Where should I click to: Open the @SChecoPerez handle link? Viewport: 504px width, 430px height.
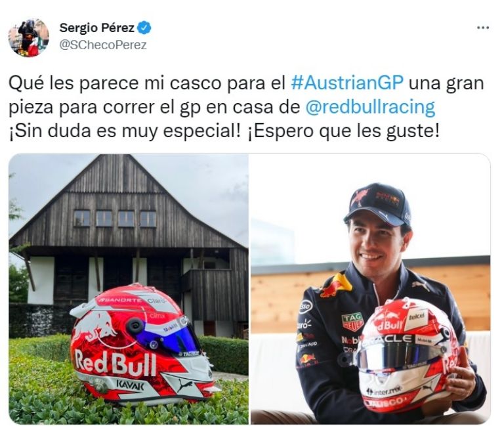[103, 45]
